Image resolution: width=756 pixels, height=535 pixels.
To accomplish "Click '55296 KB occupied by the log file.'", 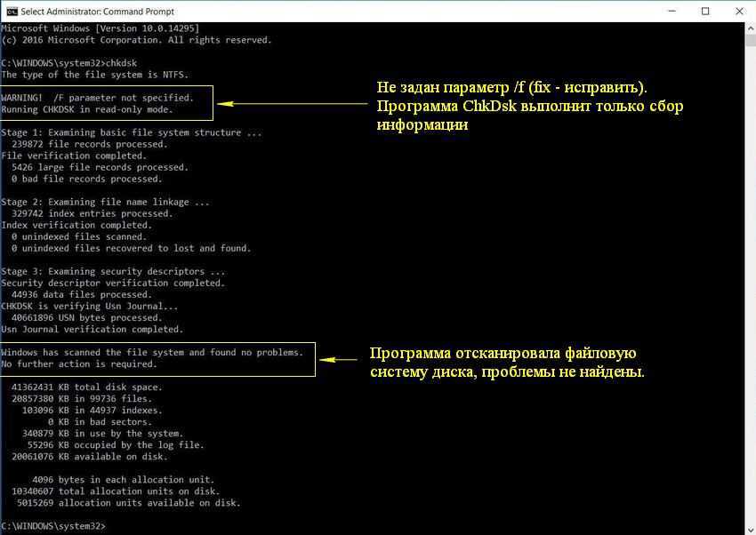I will pos(116,444).
